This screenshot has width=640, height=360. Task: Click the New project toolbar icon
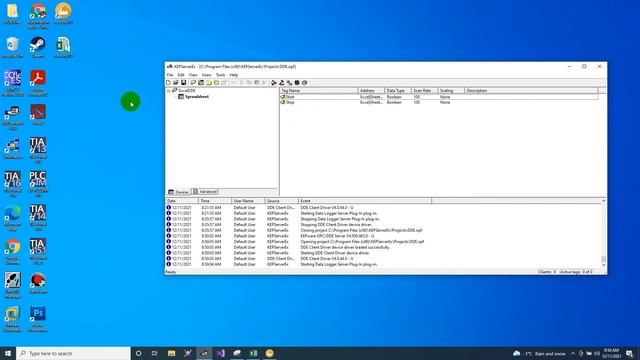pos(168,83)
